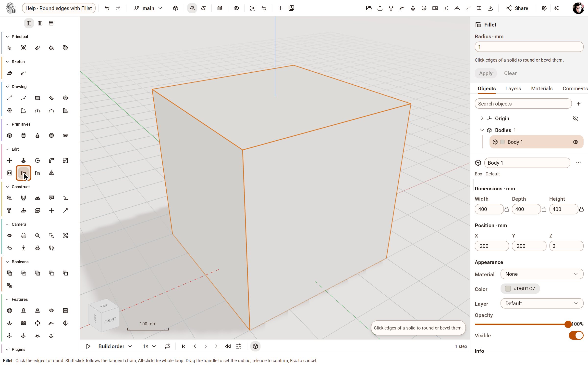This screenshot has height=368, width=588.
Task: Activate the Move tool in Edit
Action: coord(10,160)
